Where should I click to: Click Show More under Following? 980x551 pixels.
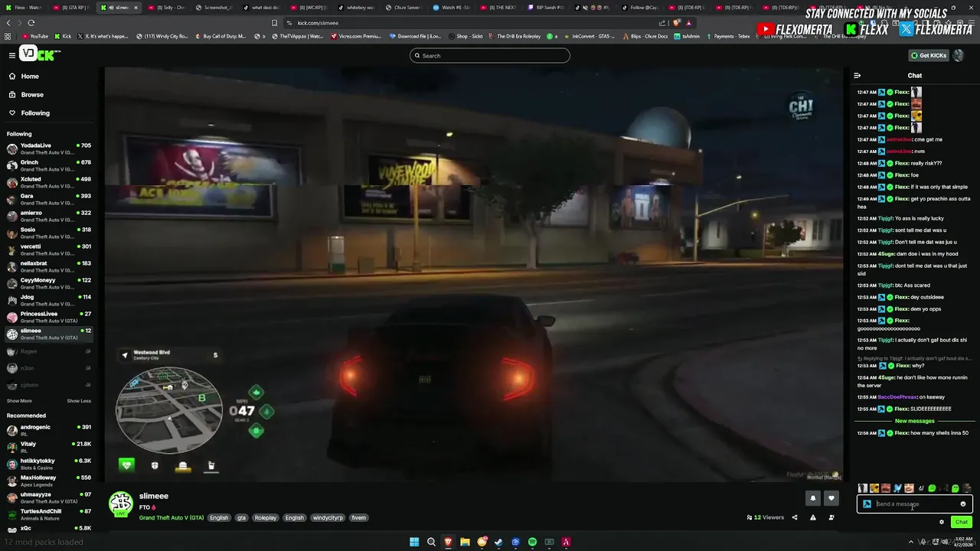[x=19, y=401]
